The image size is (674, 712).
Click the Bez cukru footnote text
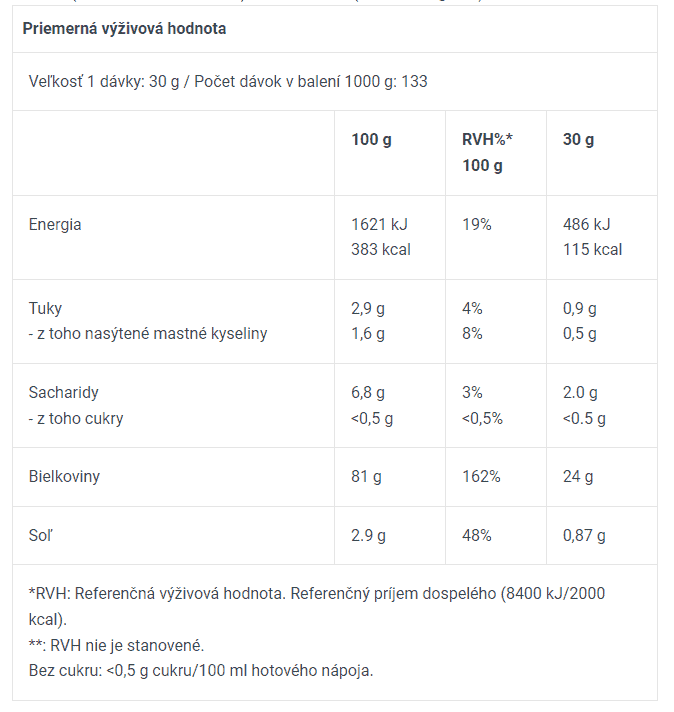tap(201, 670)
